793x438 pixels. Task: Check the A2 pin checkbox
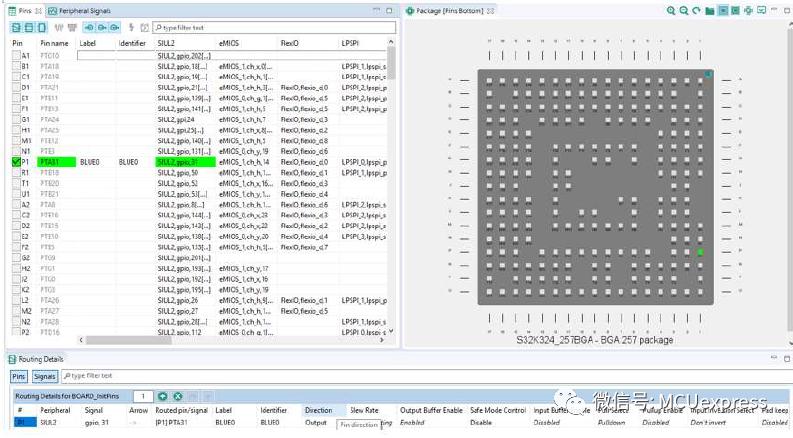(16, 205)
